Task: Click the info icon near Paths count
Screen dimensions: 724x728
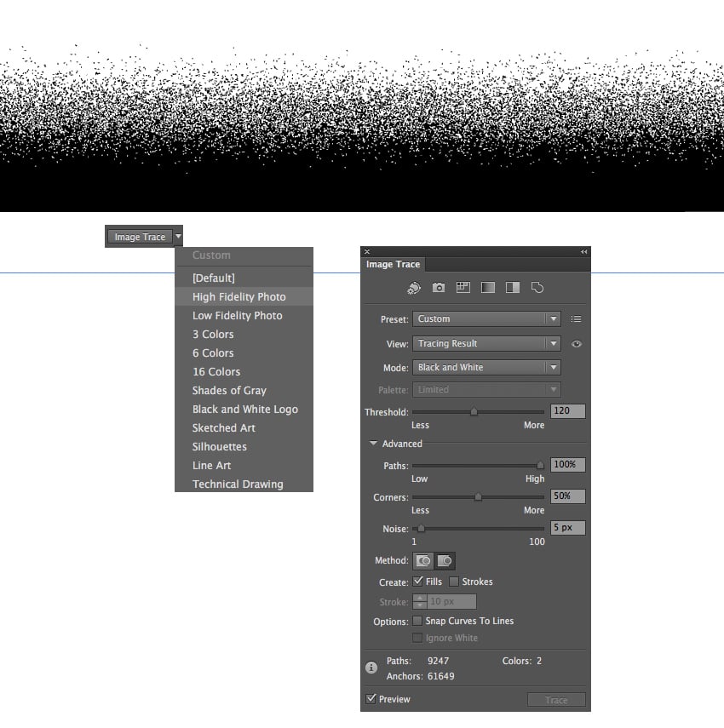Action: click(371, 668)
